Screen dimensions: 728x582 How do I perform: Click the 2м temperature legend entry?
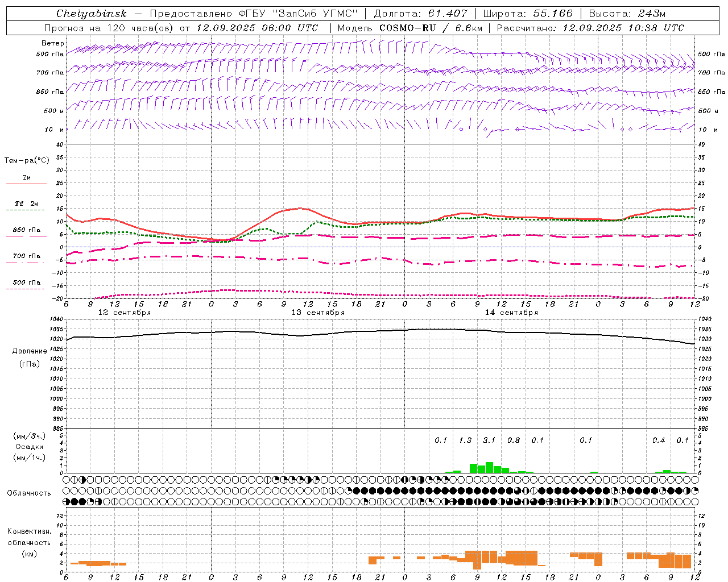pos(27,178)
